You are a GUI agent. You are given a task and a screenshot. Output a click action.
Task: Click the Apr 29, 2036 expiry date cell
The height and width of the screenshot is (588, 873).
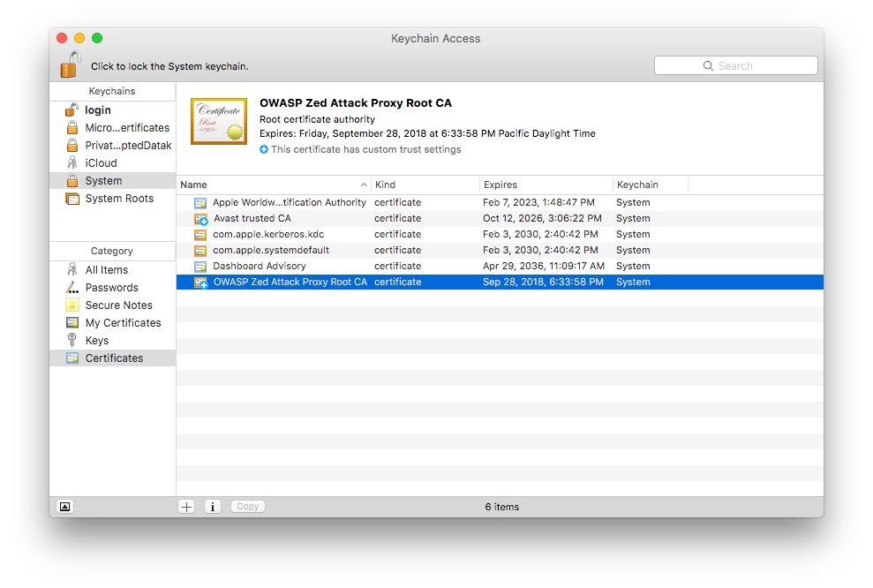544,266
